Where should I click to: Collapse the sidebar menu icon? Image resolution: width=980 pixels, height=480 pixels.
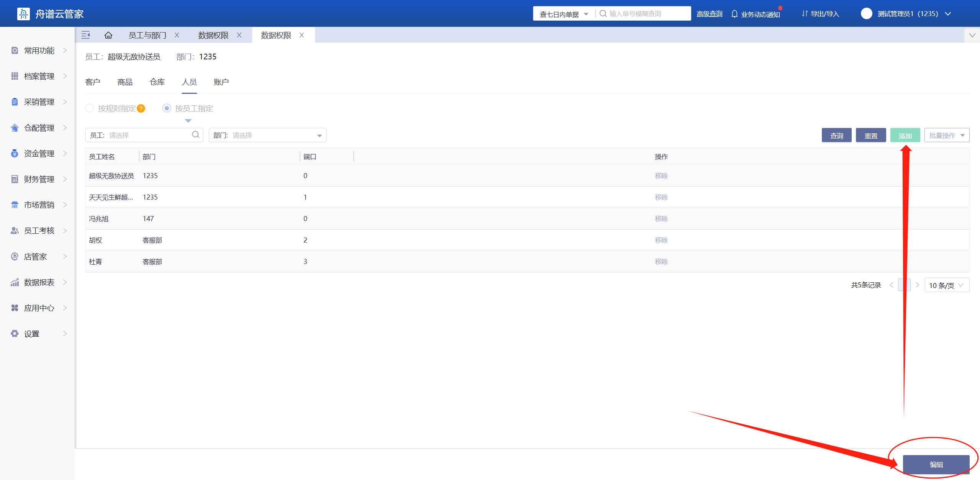[86, 35]
